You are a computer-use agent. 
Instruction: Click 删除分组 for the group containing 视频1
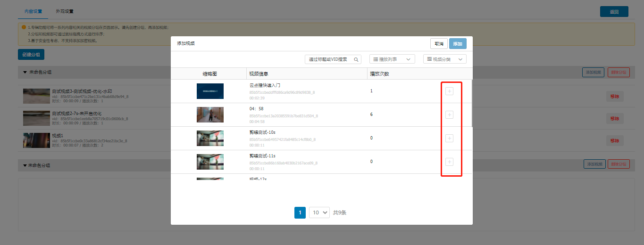(x=619, y=73)
